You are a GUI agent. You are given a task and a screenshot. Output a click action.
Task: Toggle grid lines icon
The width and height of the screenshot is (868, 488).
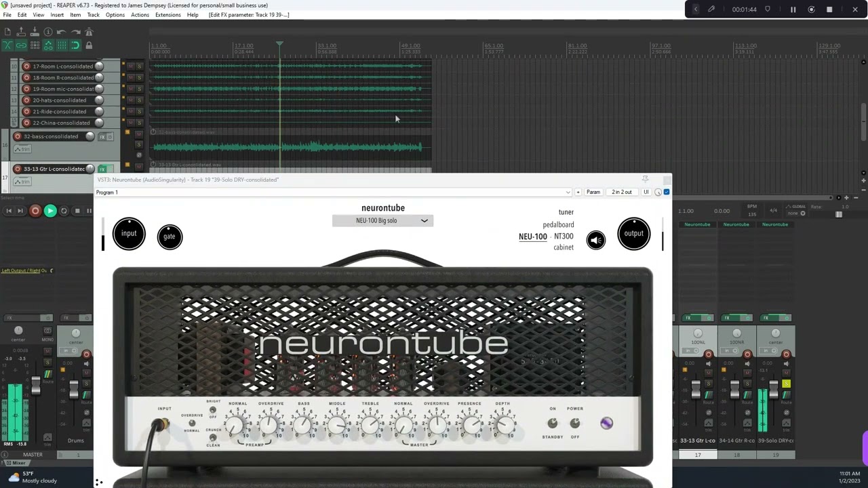(x=62, y=45)
